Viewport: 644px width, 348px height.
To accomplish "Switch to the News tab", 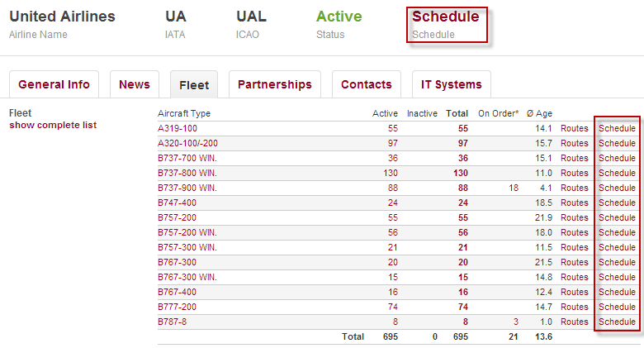I will [135, 84].
